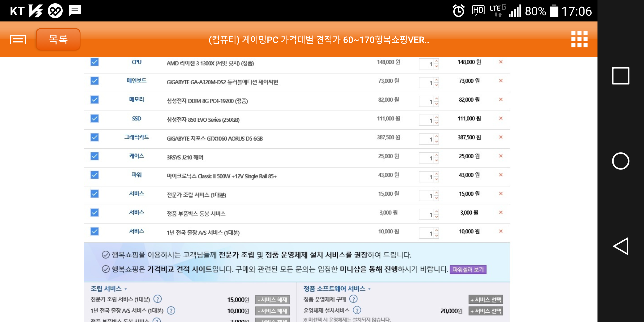
Task: Uncheck the 메인보드 row checkbox
Action: tap(95, 81)
